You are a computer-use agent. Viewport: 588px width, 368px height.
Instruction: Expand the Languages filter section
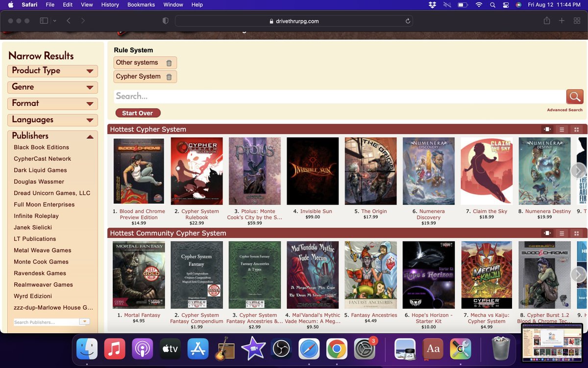point(52,120)
